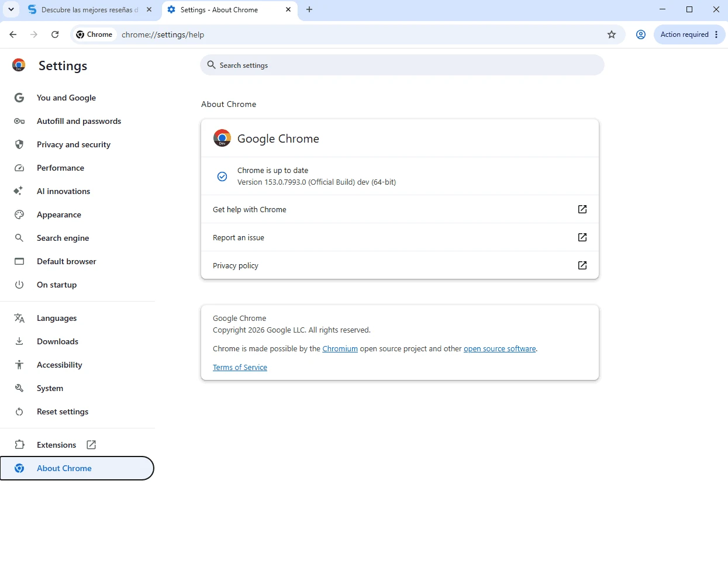Follow the Chromium hyperlink
The width and height of the screenshot is (728, 588).
click(340, 349)
